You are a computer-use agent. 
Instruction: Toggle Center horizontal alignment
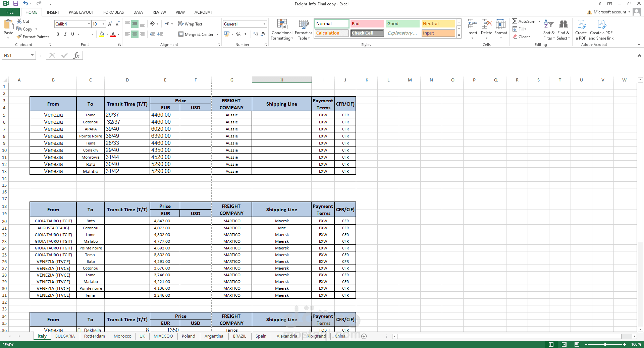(135, 34)
